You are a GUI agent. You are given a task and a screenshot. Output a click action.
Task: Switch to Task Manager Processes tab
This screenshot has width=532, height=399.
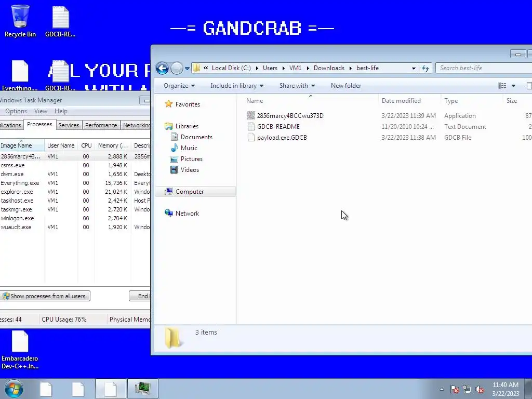coord(39,125)
